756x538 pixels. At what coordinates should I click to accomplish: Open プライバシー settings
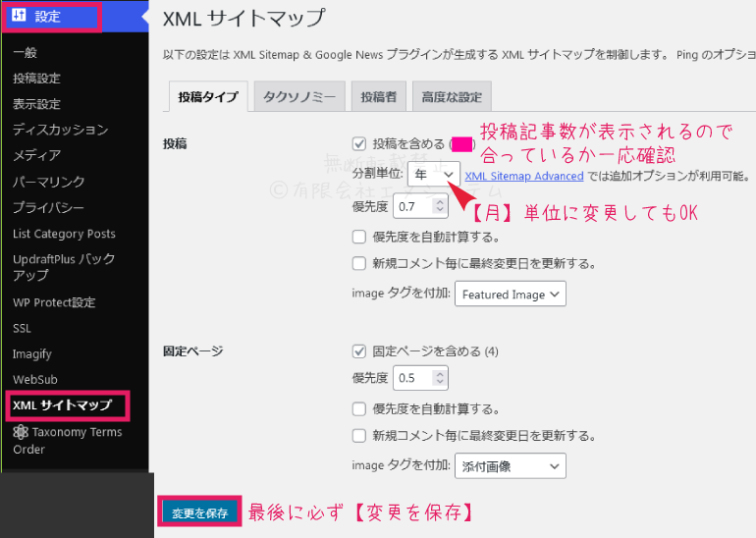coord(48,207)
